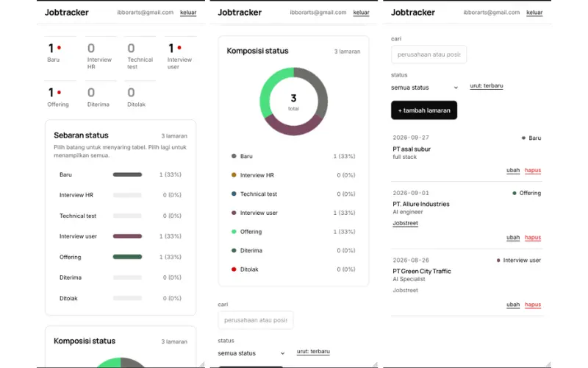Filter by the Baru bar in Sebaran status
This screenshot has height=368, width=588.
point(127,174)
